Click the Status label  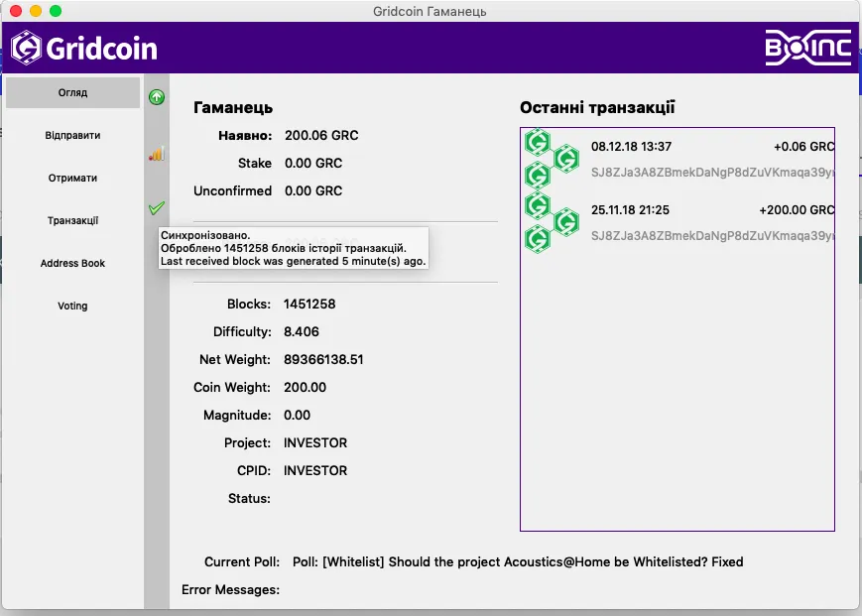coord(249,498)
